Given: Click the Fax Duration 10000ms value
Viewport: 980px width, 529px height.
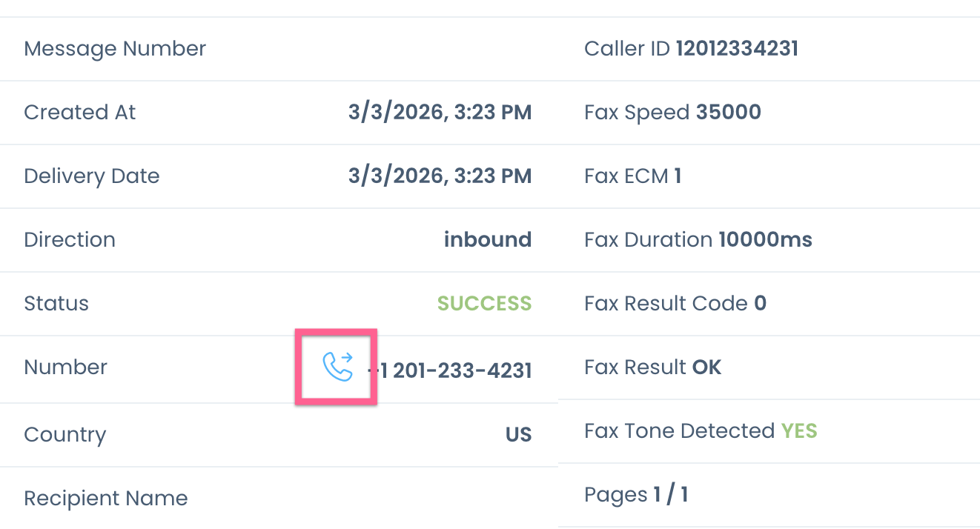Looking at the screenshot, I should [x=765, y=240].
